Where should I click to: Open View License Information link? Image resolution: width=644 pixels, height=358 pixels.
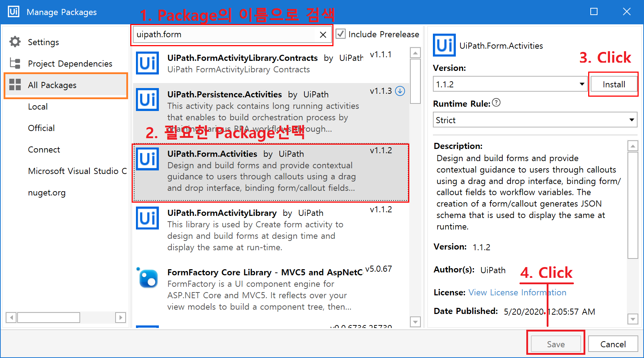coord(517,292)
